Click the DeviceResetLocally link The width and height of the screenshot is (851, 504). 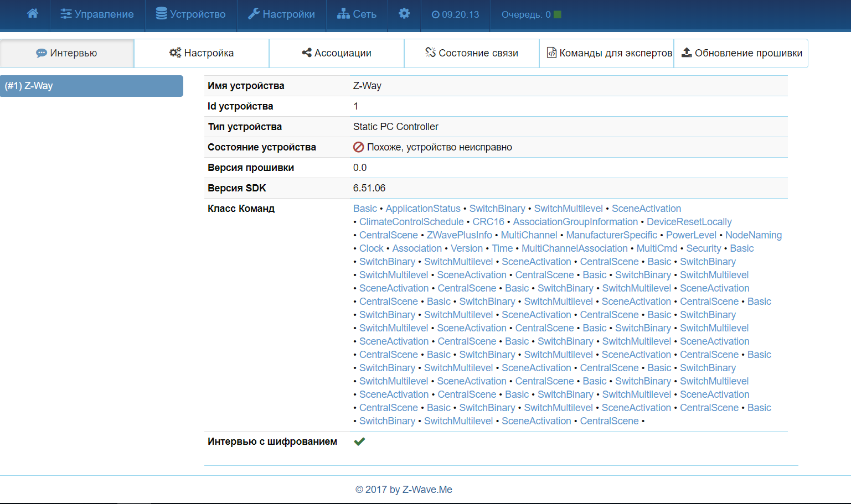click(689, 222)
